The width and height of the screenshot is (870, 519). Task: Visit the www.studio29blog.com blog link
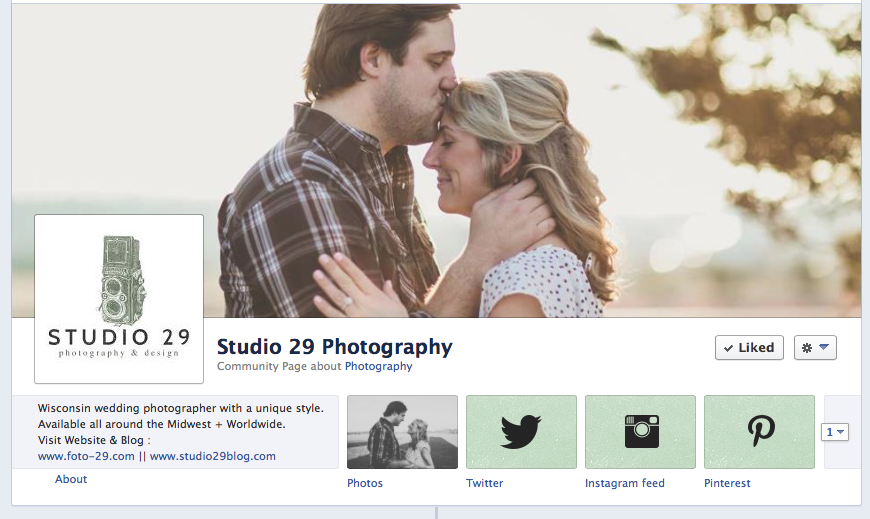coord(212,456)
